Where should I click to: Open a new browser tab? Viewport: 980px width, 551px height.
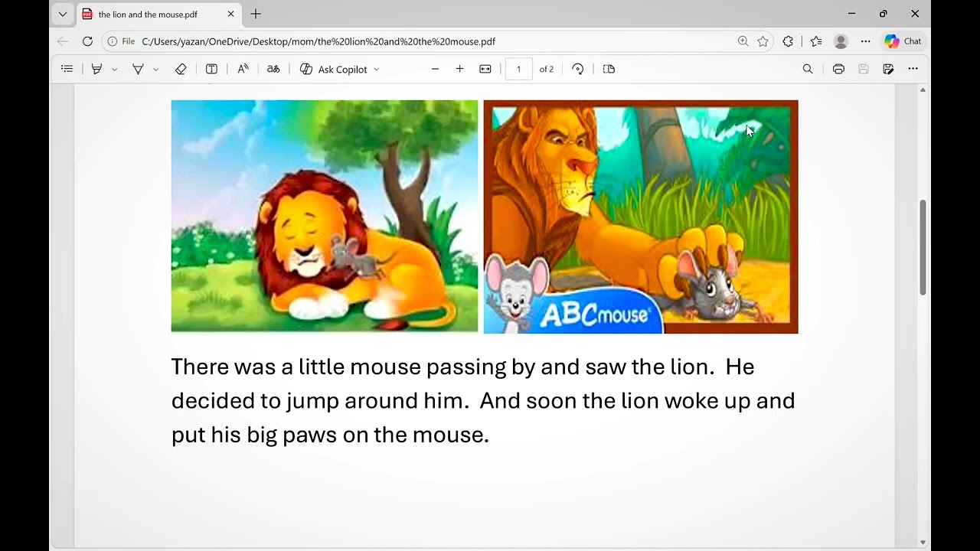coord(256,14)
